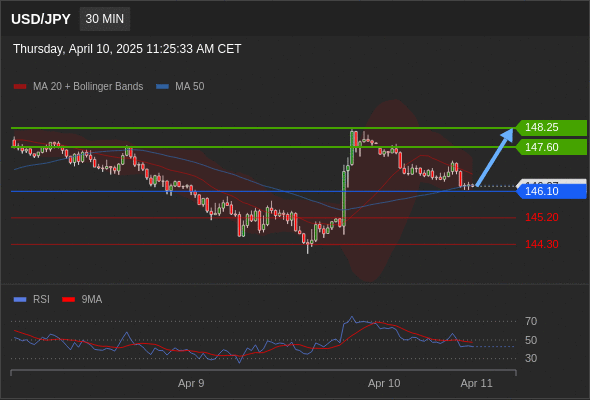
Task: Select the USD/JPY pair title
Action: 41,19
